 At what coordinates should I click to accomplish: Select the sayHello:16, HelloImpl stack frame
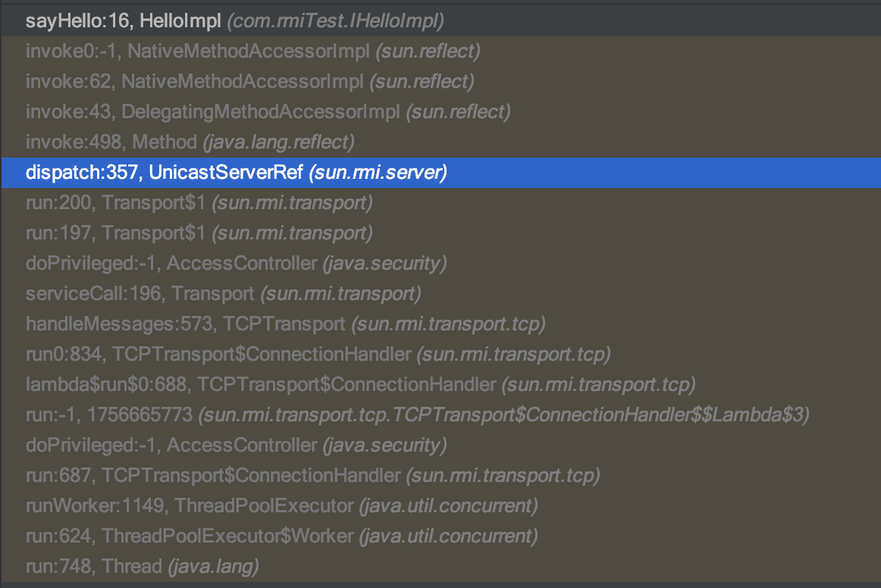point(440,20)
